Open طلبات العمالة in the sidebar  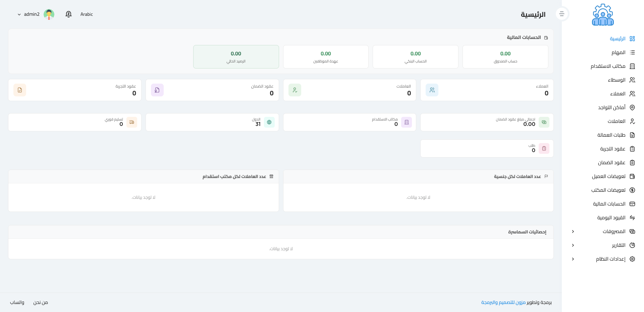coord(611,135)
